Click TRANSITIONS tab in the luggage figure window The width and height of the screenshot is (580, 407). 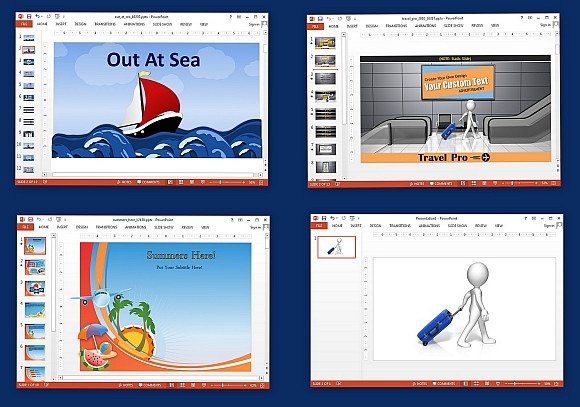tap(399, 225)
